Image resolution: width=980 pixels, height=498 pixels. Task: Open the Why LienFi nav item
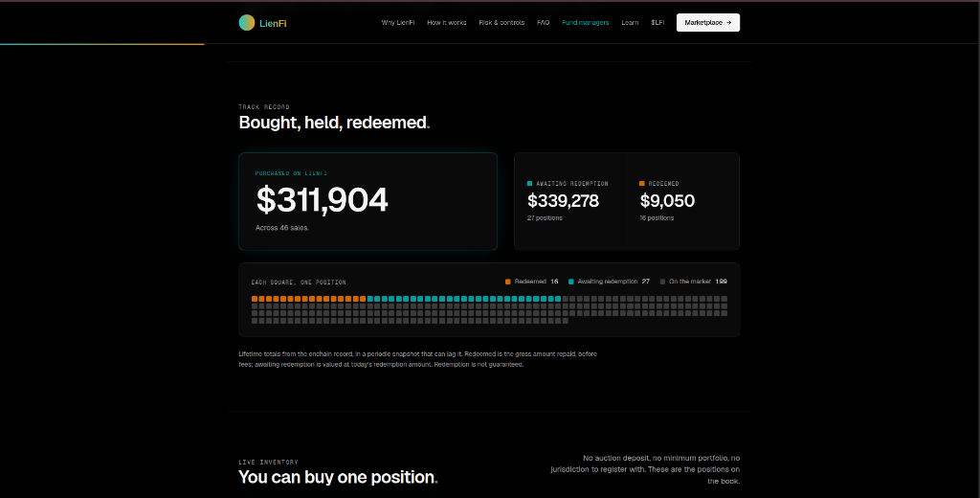[398, 23]
